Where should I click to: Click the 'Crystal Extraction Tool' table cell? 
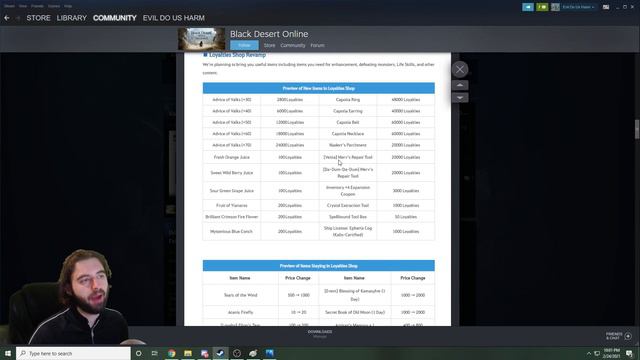(x=348, y=205)
